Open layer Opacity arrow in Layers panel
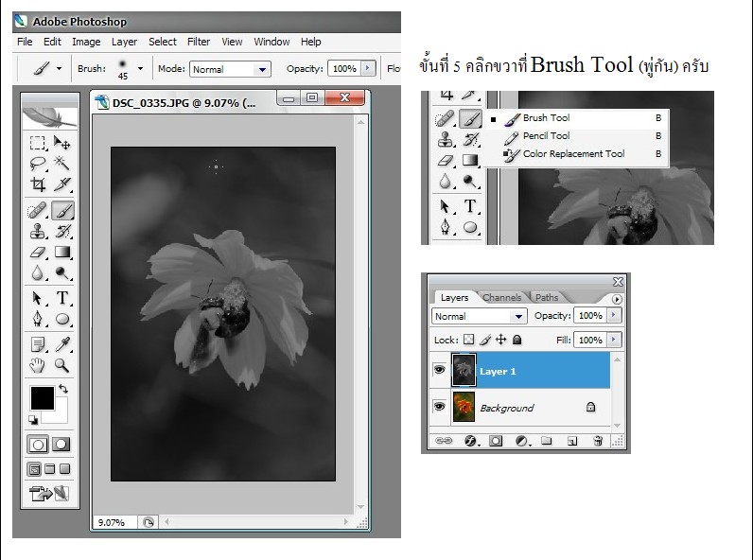 tap(614, 315)
